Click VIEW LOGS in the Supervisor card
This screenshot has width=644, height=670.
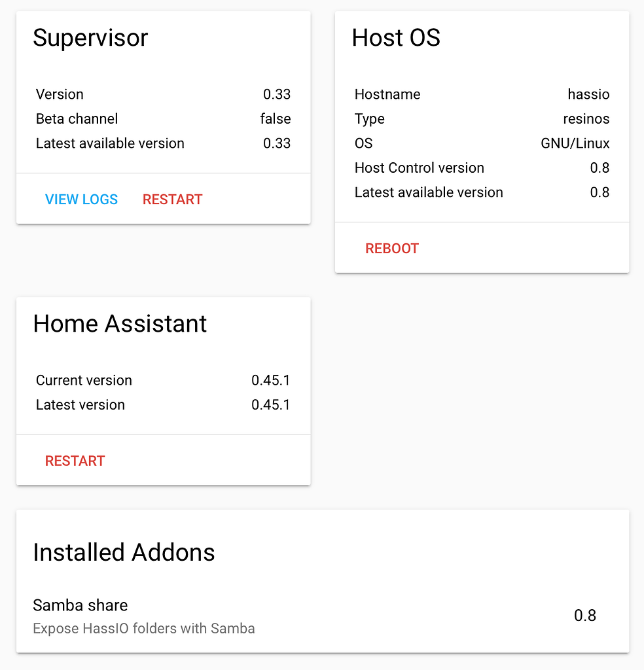[81, 199]
